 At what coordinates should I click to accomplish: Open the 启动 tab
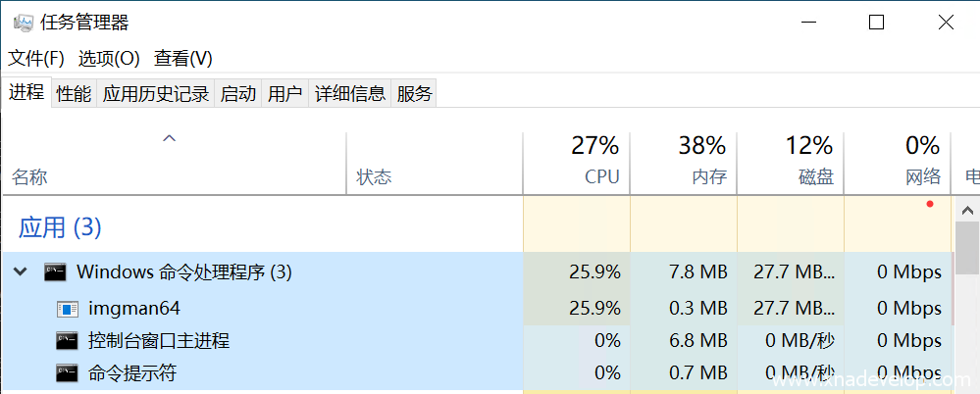[x=238, y=94]
